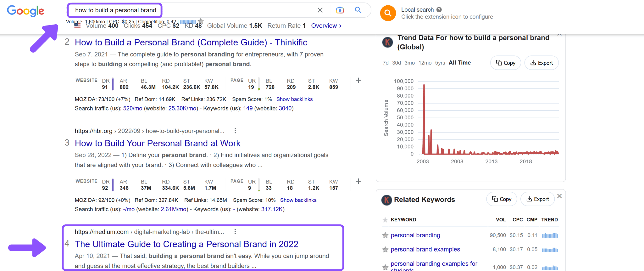The height and width of the screenshot is (271, 644).
Task: Expand Thinkific result metrics with plus icon
Action: pos(358,81)
